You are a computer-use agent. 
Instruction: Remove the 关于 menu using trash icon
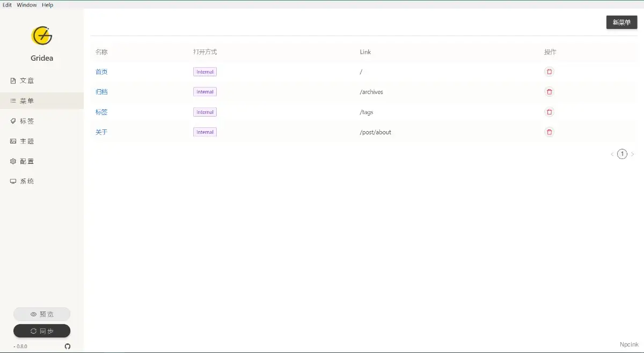[x=549, y=132]
